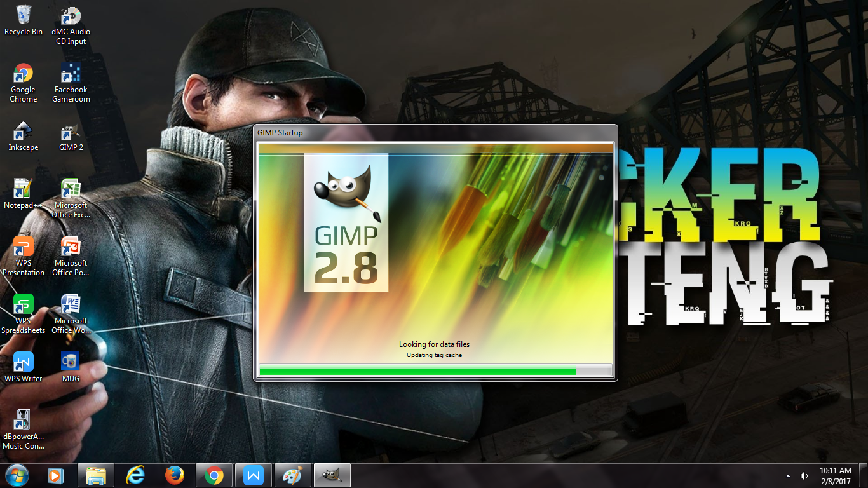Click the GIMP Startup title bar
This screenshot has width=868, height=488.
pyautogui.click(x=435, y=133)
